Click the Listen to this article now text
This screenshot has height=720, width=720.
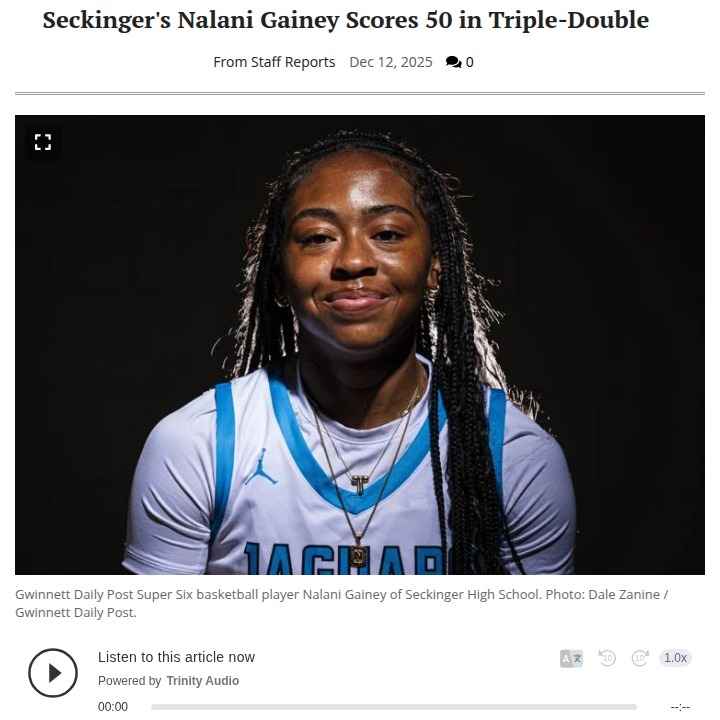click(176, 657)
